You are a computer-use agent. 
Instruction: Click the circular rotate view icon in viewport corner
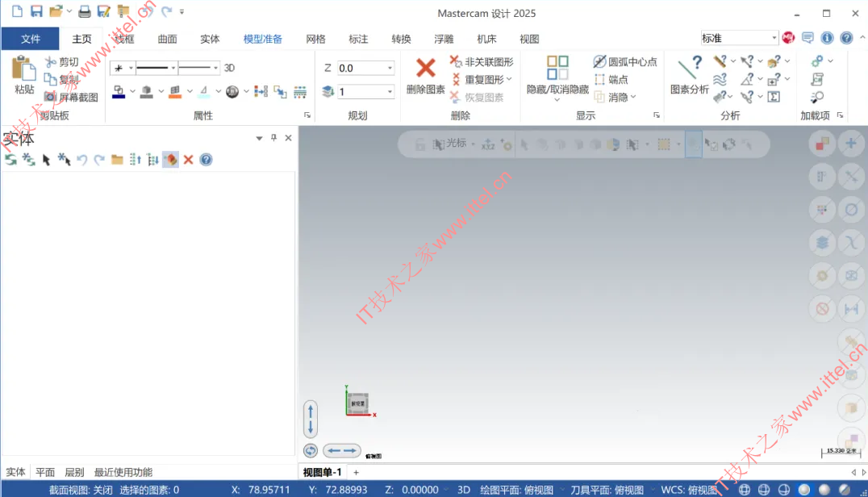click(311, 450)
